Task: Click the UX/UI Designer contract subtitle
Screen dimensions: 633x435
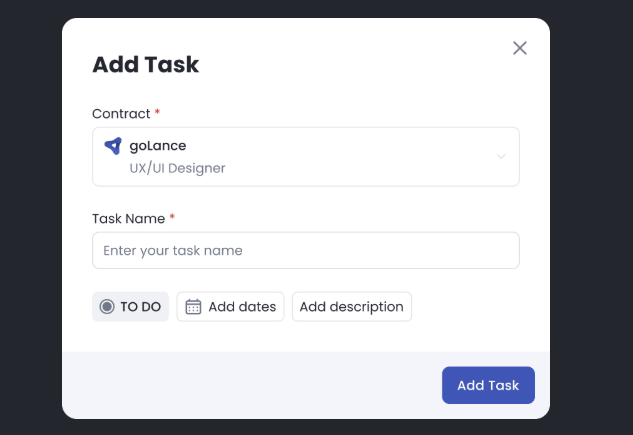Action: pos(177,168)
